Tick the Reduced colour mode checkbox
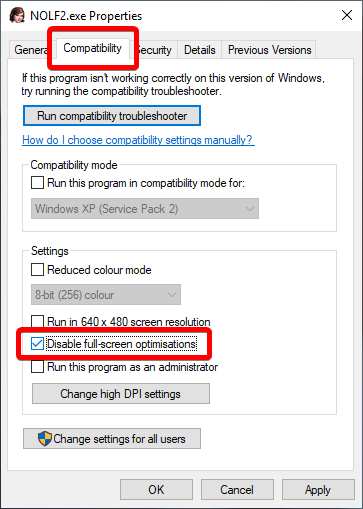 (37, 270)
